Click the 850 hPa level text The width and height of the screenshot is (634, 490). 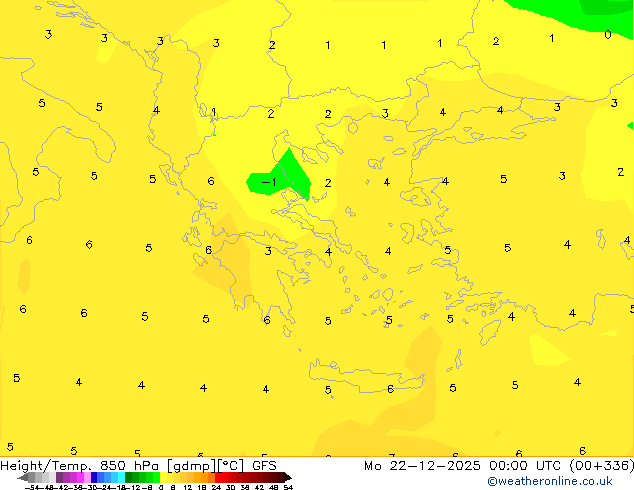point(129,466)
